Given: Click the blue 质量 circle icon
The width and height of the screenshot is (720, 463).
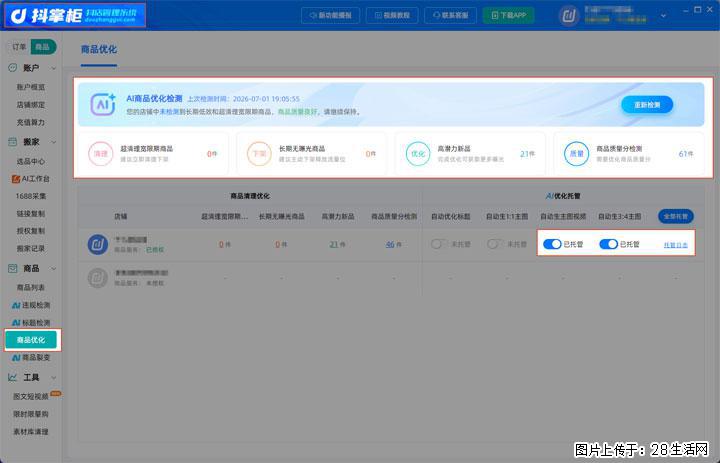Looking at the screenshot, I should tap(576, 154).
